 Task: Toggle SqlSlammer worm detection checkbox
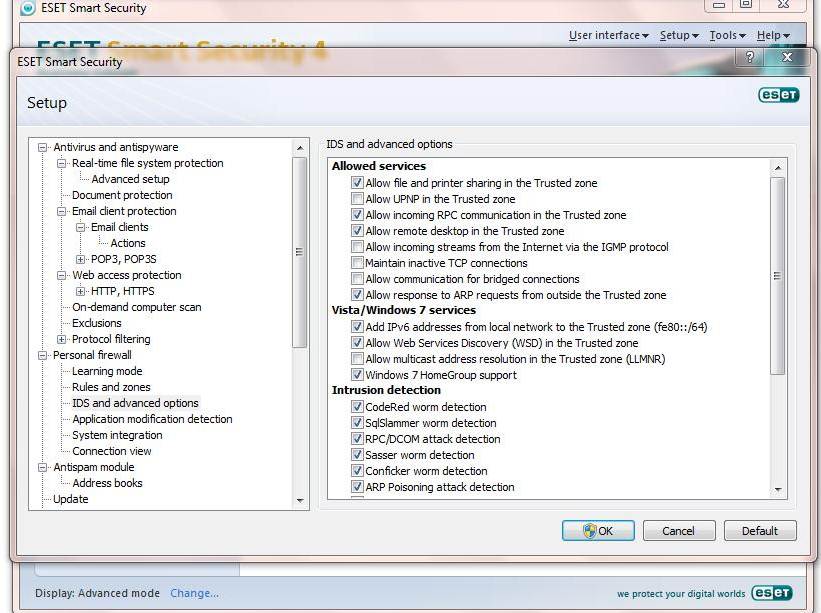click(x=357, y=422)
